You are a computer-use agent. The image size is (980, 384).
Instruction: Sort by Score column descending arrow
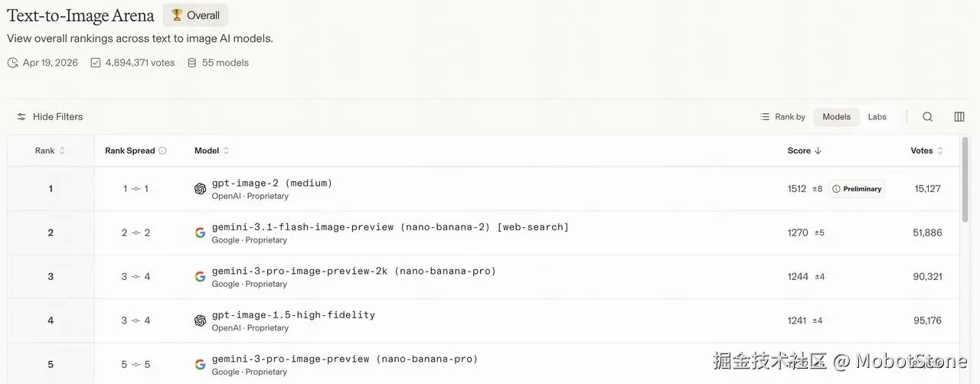coord(818,151)
